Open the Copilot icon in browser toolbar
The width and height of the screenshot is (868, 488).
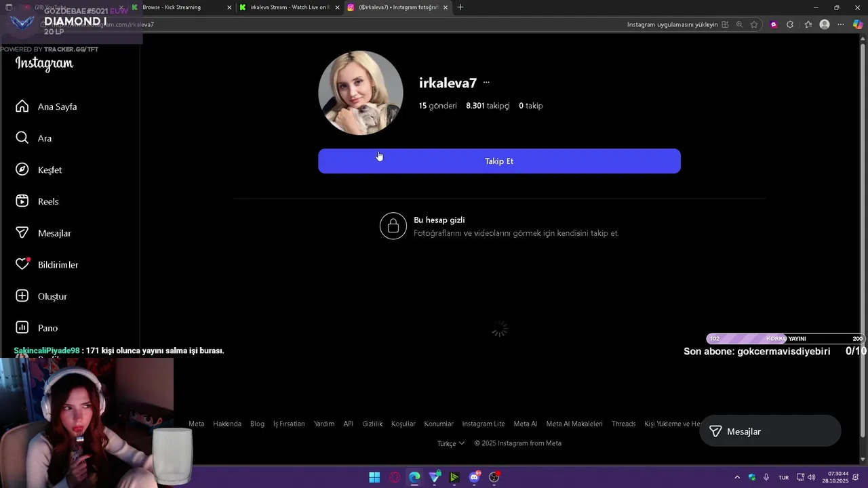click(858, 24)
